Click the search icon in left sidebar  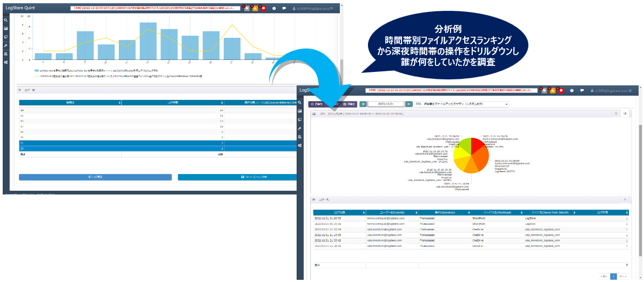click(x=5, y=20)
